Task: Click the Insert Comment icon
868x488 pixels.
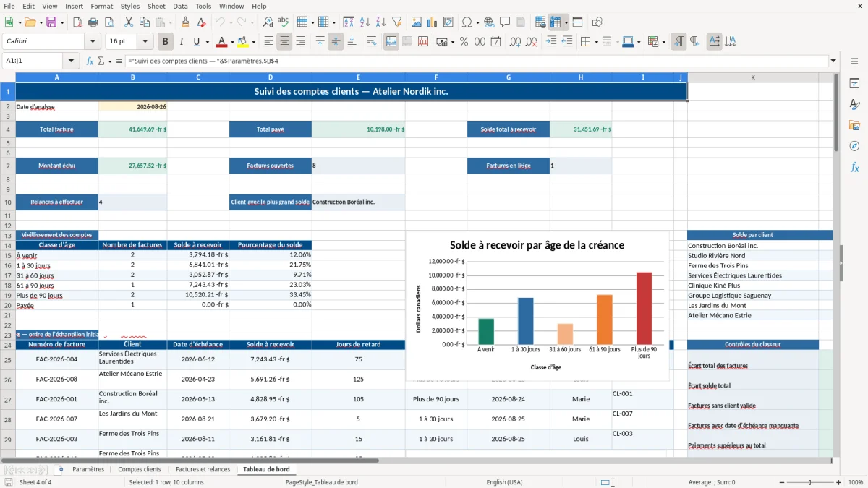Action: point(505,22)
